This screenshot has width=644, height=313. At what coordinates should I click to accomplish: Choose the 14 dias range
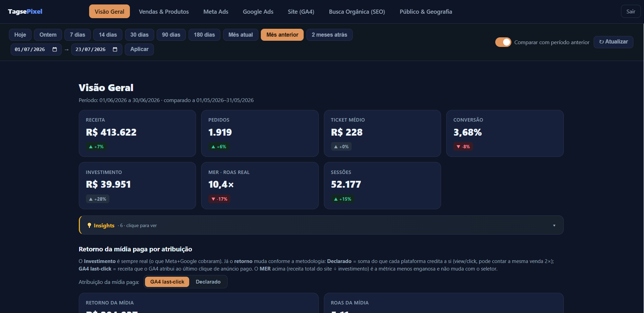(108, 35)
